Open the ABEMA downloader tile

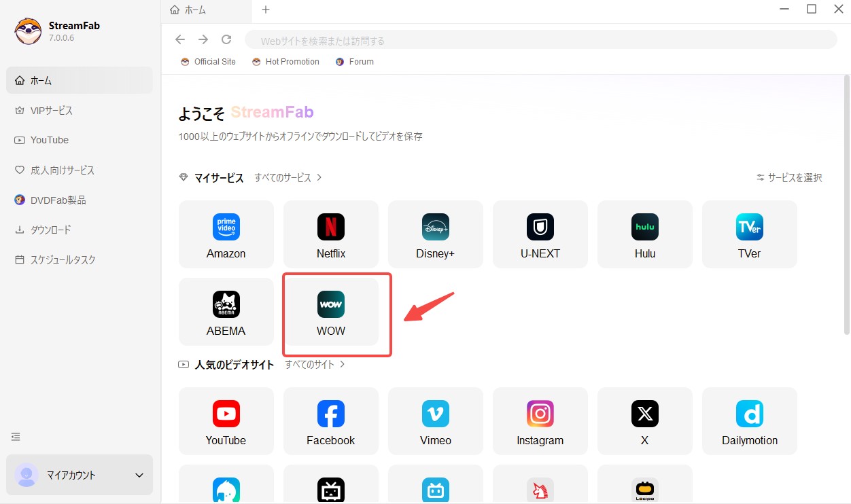click(226, 312)
